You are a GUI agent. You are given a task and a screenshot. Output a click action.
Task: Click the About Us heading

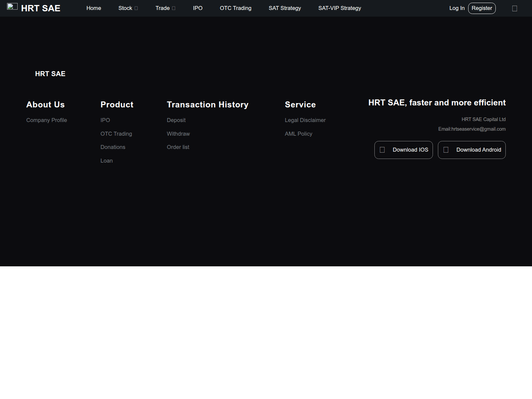tap(46, 104)
